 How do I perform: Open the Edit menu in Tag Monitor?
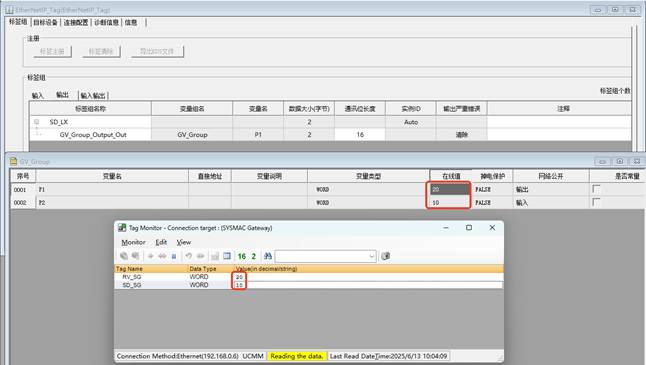point(161,242)
